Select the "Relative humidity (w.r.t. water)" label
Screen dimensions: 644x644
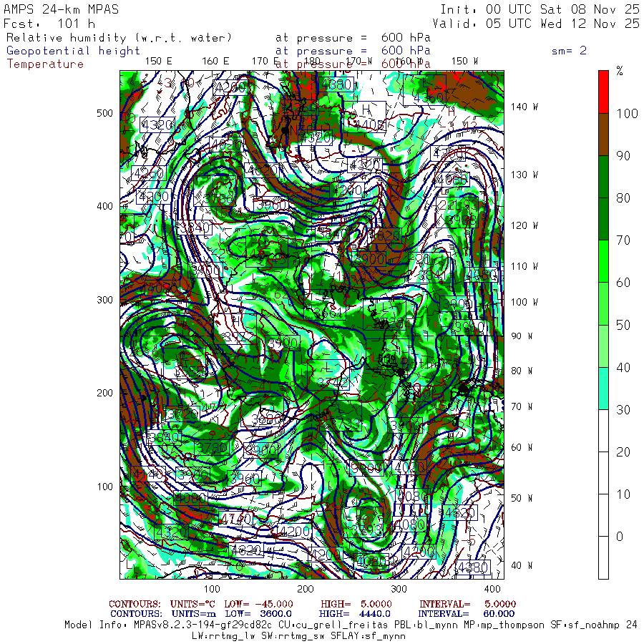[119, 38]
